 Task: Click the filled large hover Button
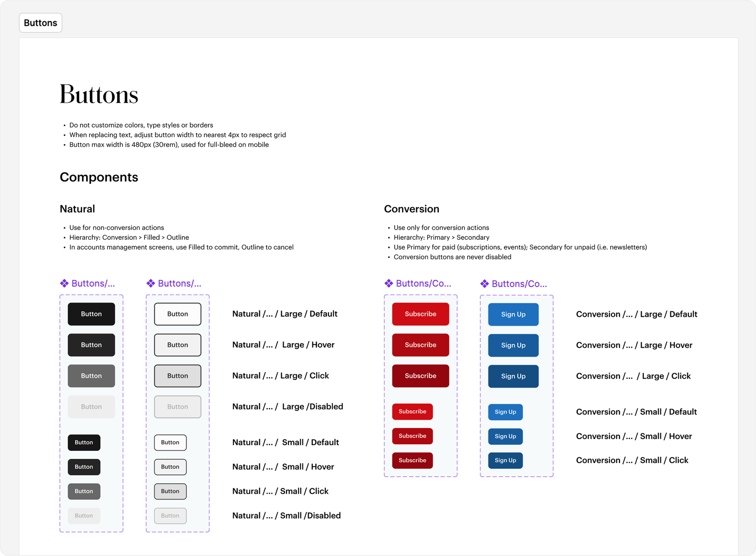tap(91, 345)
